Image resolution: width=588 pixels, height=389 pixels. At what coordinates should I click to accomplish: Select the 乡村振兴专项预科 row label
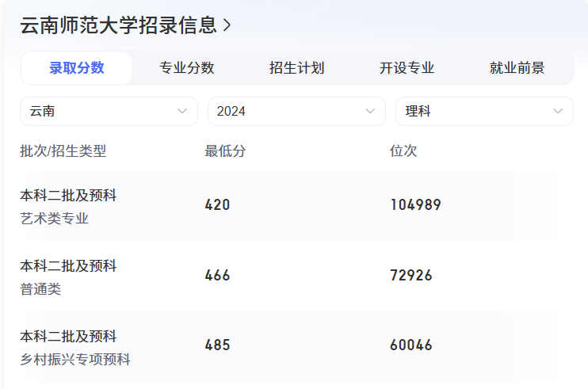pos(75,360)
